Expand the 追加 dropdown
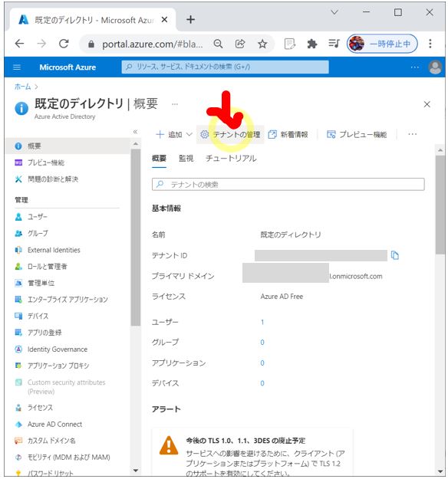The image size is (448, 479). coord(173,134)
